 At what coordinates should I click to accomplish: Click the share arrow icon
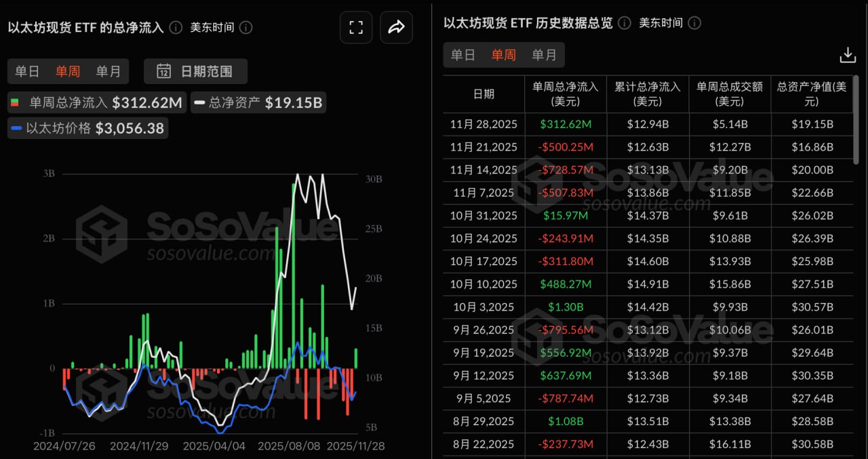(396, 27)
